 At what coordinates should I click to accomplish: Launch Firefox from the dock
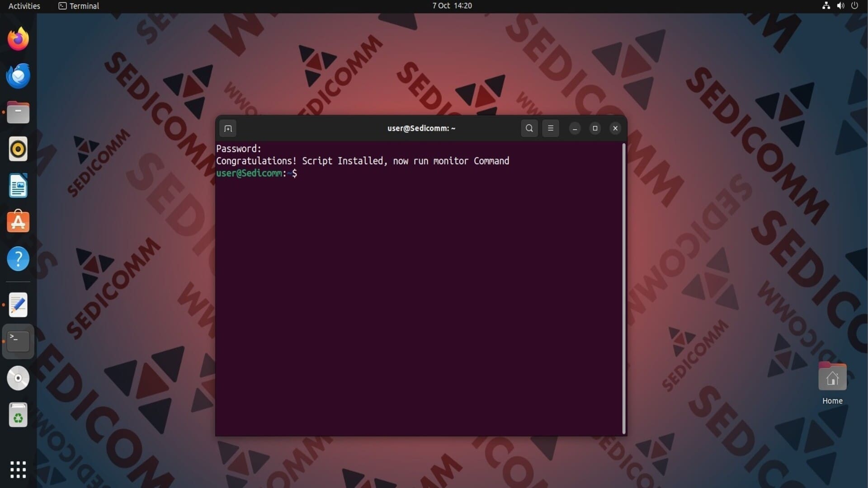click(x=18, y=39)
